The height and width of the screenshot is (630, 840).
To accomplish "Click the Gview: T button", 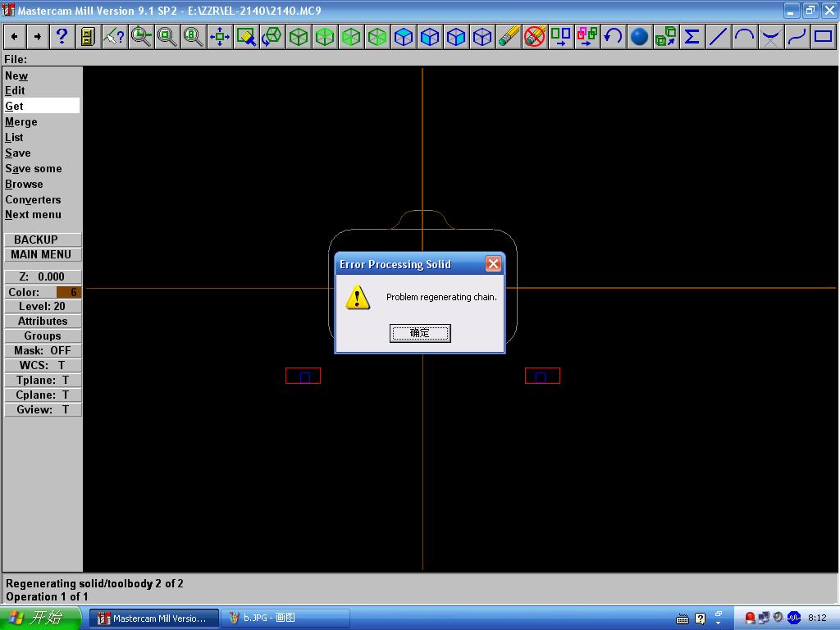I will pyautogui.click(x=43, y=409).
